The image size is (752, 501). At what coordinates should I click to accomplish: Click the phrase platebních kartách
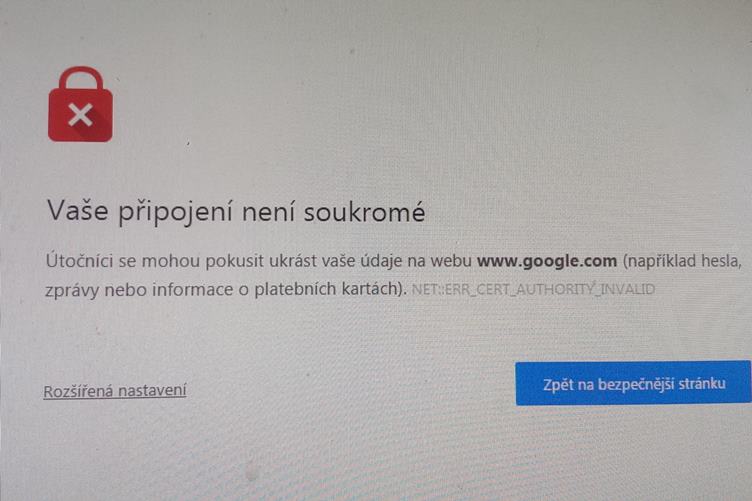[326, 289]
